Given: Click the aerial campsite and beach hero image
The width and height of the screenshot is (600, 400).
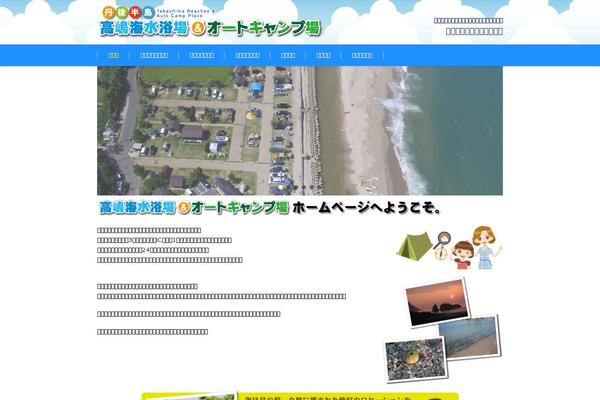Looking at the screenshot, I should click(300, 131).
